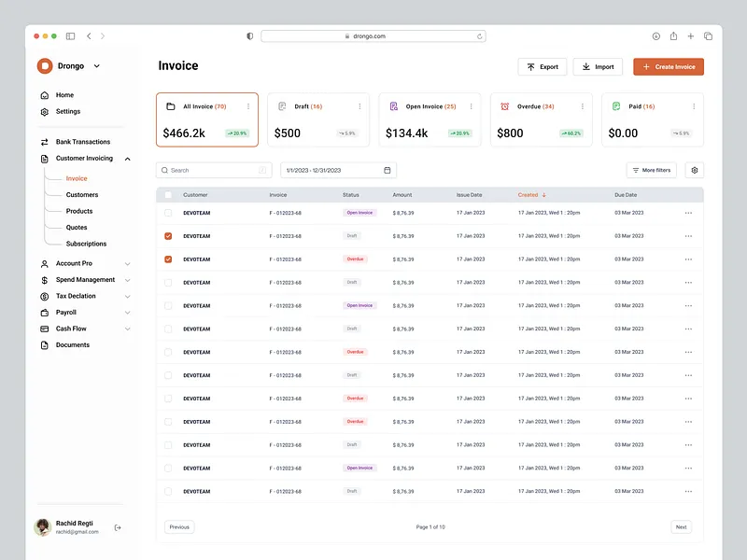Click the Tax Declation percent icon
This screenshot has height=560, width=747.
[x=45, y=296]
